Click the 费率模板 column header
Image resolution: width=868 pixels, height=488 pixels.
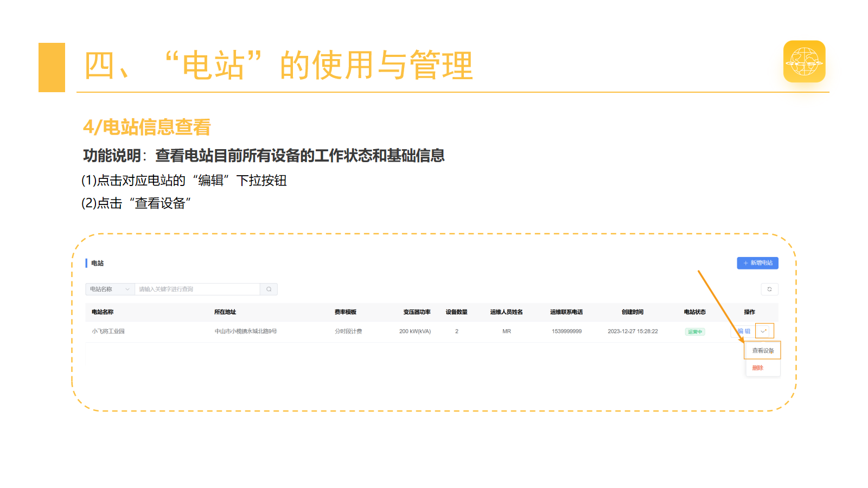point(346,312)
